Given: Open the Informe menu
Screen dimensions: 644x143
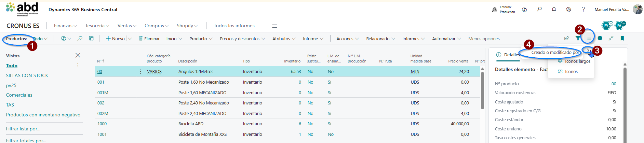Looking at the screenshot, I should click(313, 39).
